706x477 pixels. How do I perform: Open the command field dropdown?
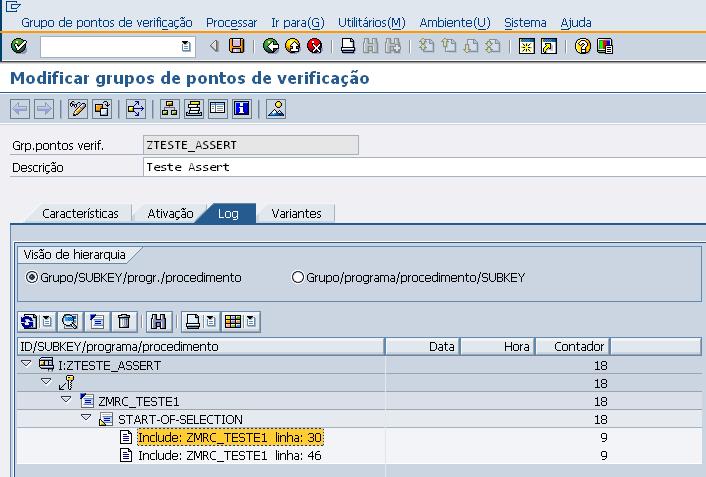186,46
